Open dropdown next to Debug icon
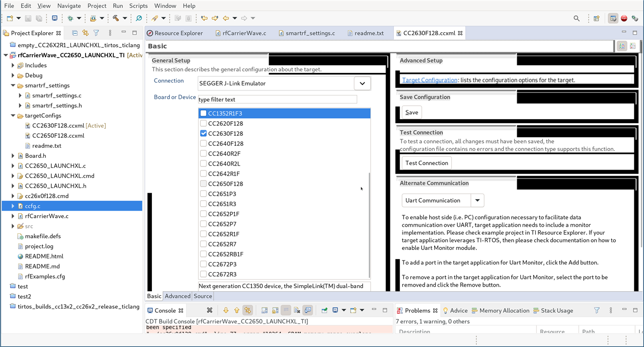 click(x=79, y=18)
